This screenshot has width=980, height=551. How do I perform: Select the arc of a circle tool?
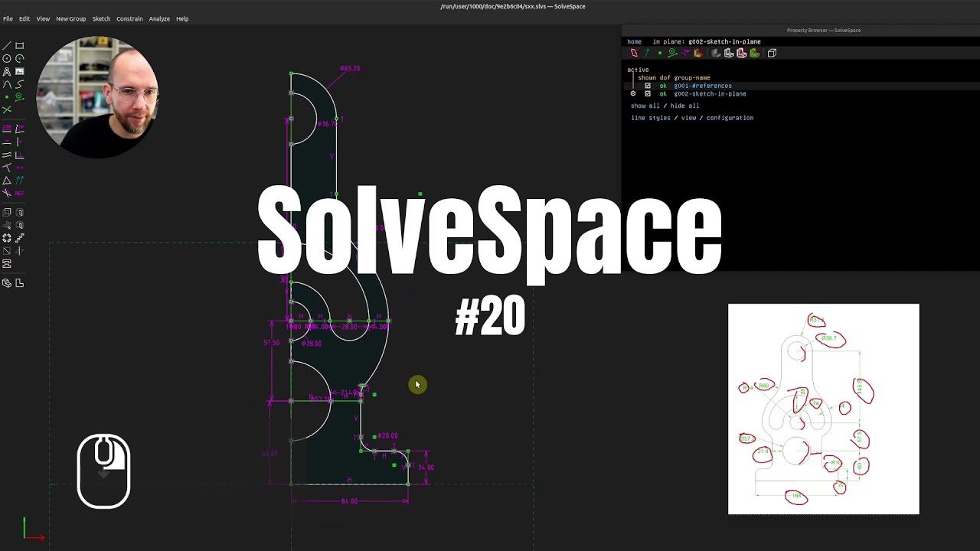click(19, 58)
